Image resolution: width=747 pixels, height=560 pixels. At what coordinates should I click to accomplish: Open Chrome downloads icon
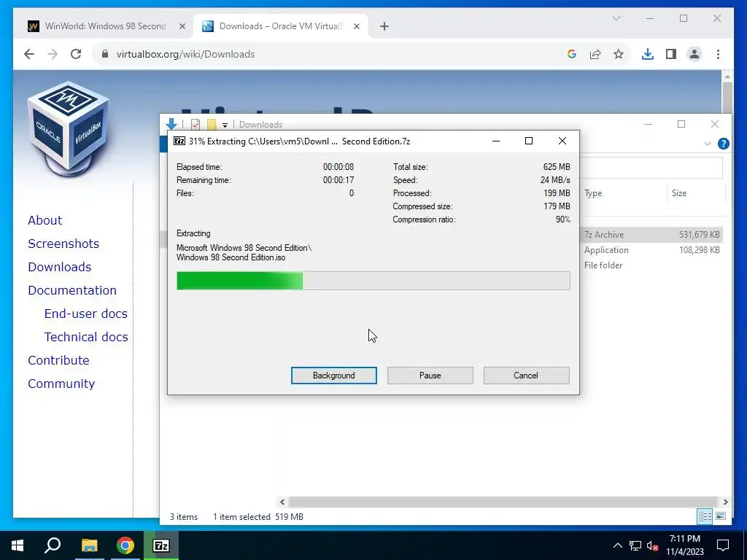(648, 54)
